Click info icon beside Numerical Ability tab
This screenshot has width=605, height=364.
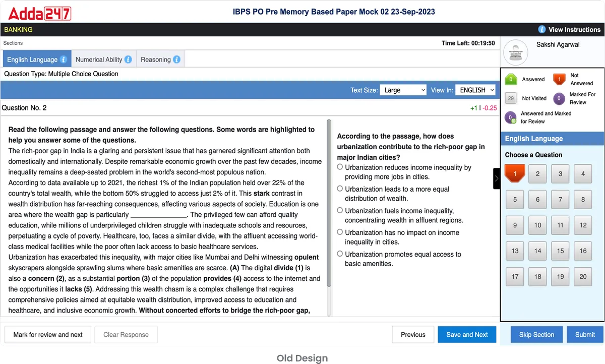(128, 59)
